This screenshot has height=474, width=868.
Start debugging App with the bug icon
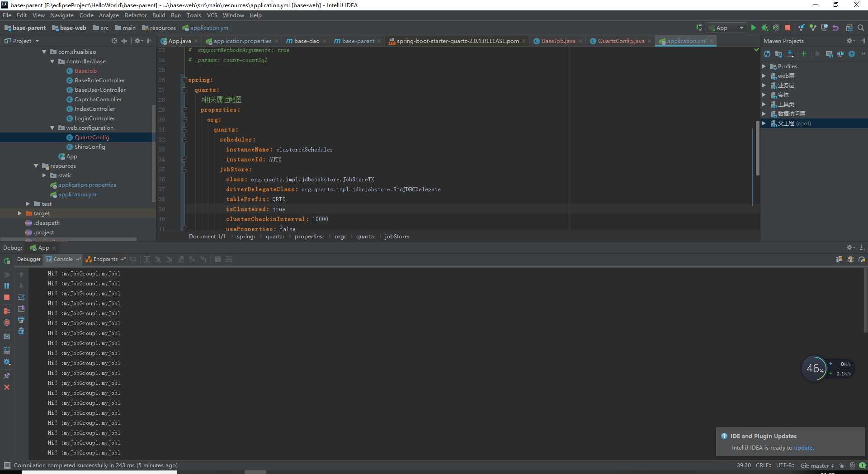[764, 28]
